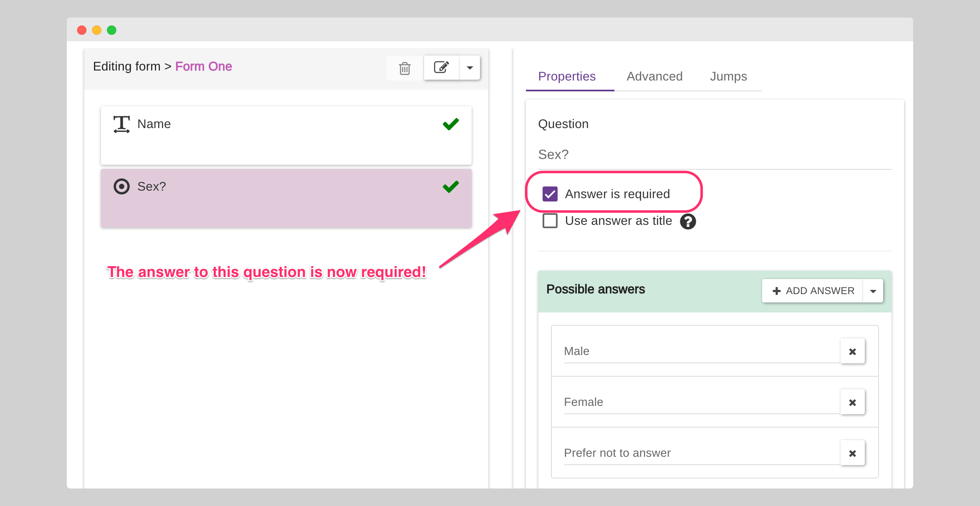Select the Properties tab

coord(566,76)
